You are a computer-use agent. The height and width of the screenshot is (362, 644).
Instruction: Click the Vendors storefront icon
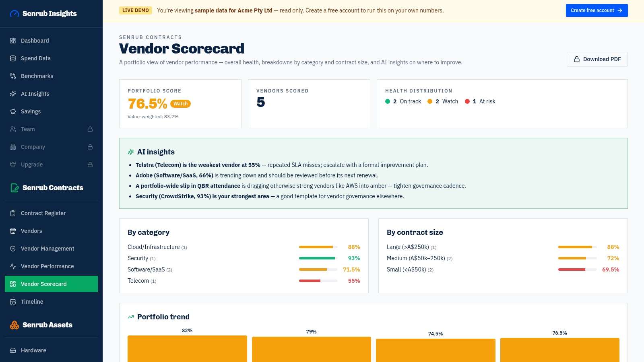(x=13, y=231)
